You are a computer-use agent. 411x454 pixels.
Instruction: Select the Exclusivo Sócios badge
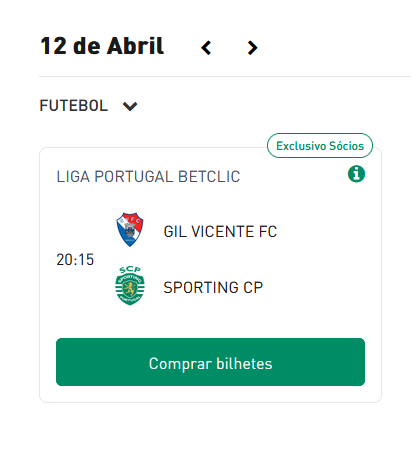pyautogui.click(x=320, y=146)
